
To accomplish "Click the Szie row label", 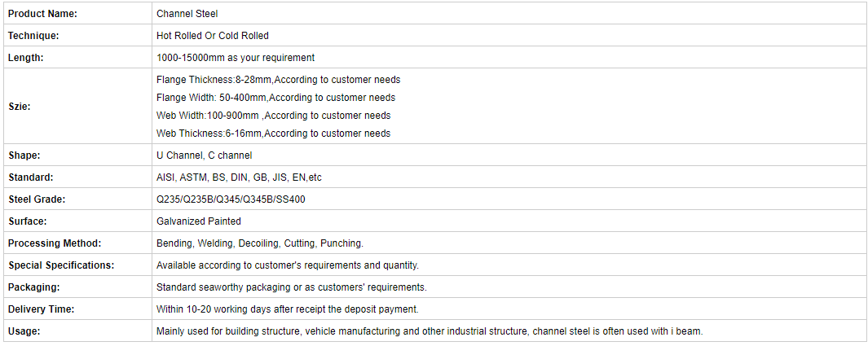I will [20, 106].
